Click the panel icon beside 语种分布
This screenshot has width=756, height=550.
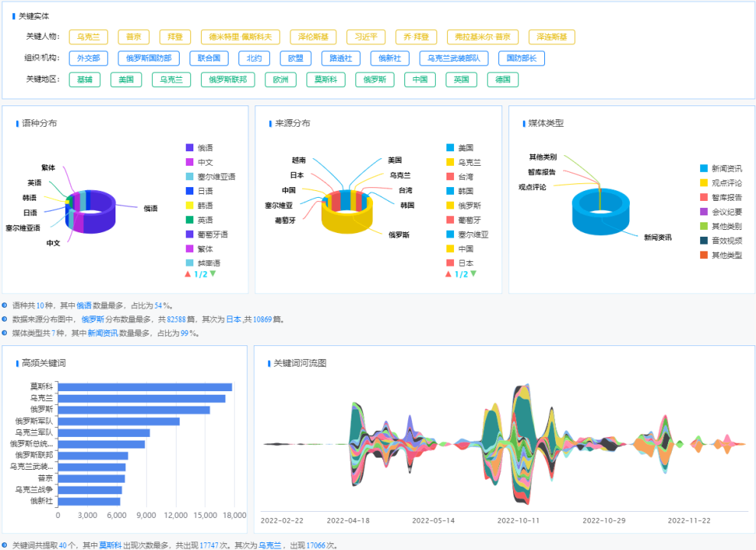(16, 122)
